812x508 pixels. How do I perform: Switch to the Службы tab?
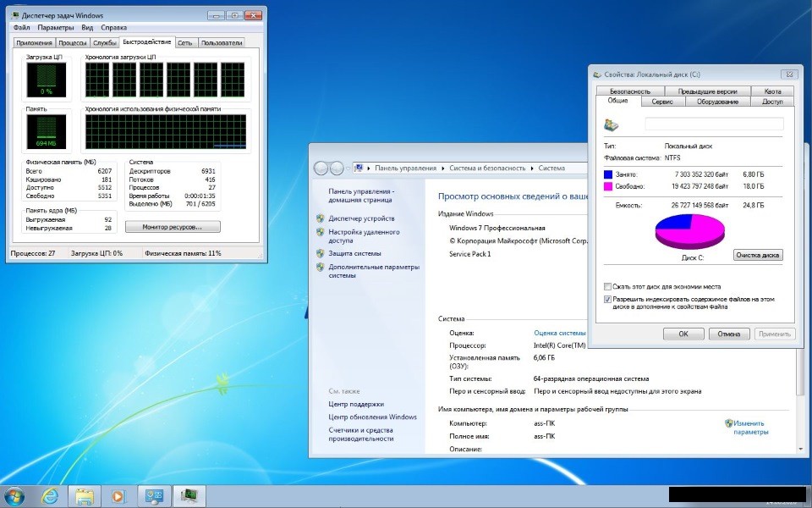pos(105,43)
